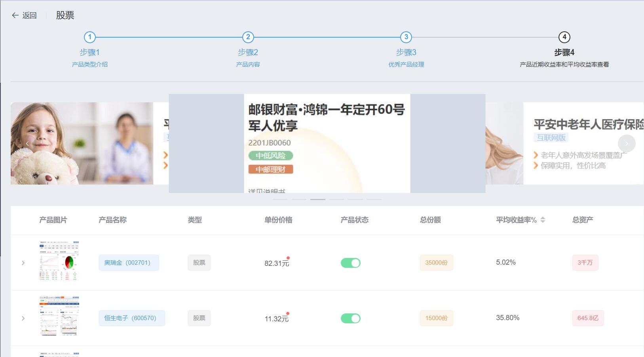The width and height of the screenshot is (644, 357).
Task: Click the 645.8亿 total assets tag
Action: coord(588,318)
